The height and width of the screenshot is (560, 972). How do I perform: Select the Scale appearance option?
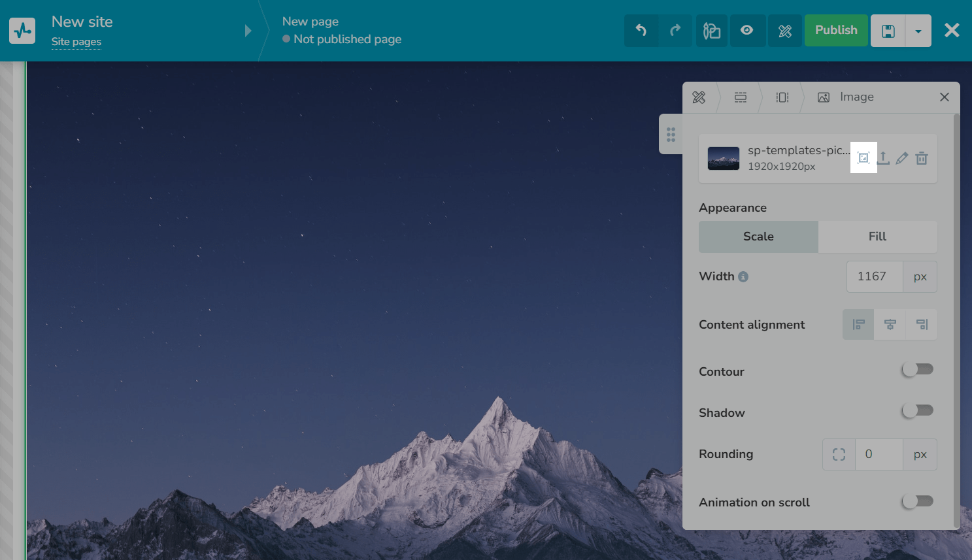(x=758, y=237)
